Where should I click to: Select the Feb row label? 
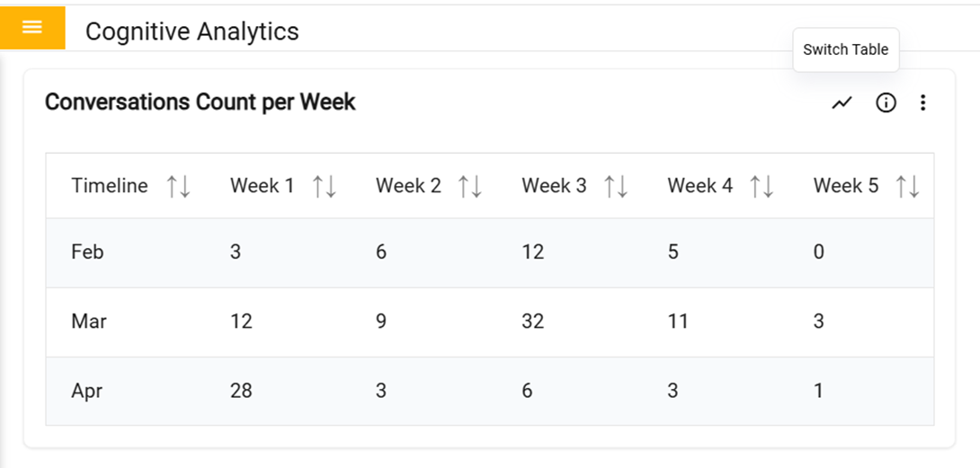point(87,252)
